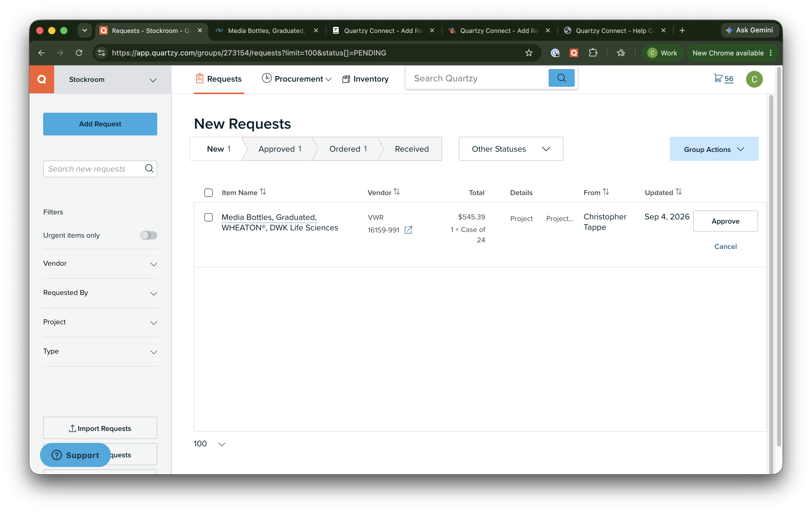Cancel the Media Bottles request
This screenshot has width=812, height=513.
pyautogui.click(x=725, y=246)
